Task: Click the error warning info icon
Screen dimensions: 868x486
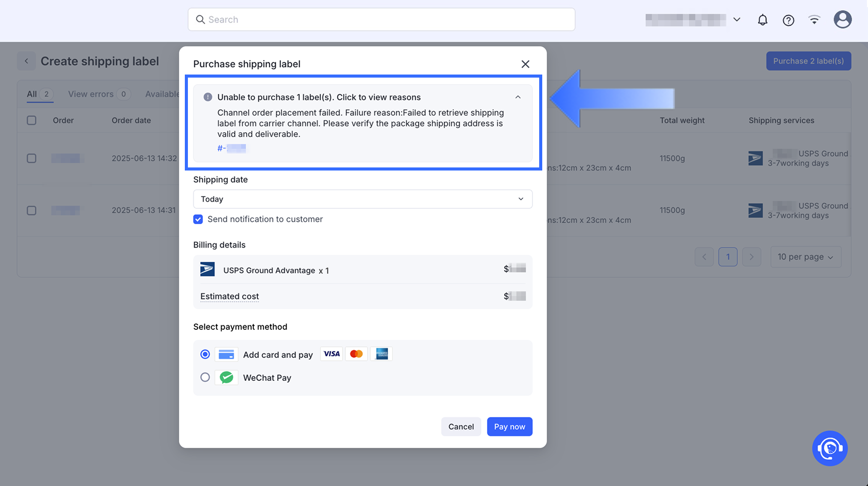Action: (208, 97)
